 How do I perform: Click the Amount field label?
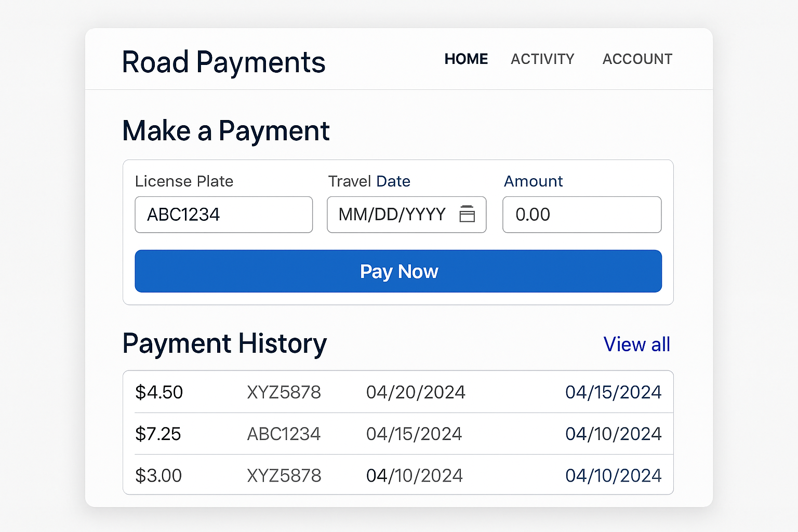533,181
